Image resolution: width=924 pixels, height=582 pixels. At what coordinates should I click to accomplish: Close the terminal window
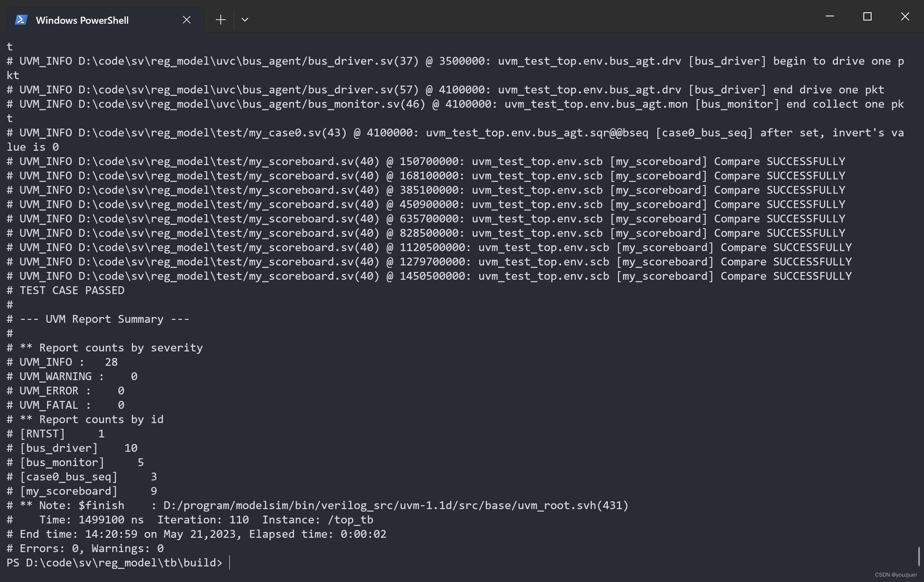click(905, 16)
